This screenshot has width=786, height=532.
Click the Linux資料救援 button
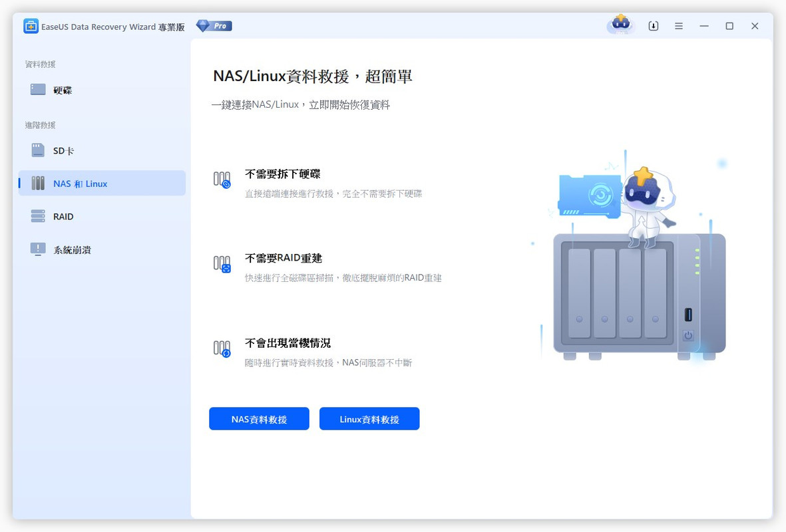pyautogui.click(x=369, y=419)
